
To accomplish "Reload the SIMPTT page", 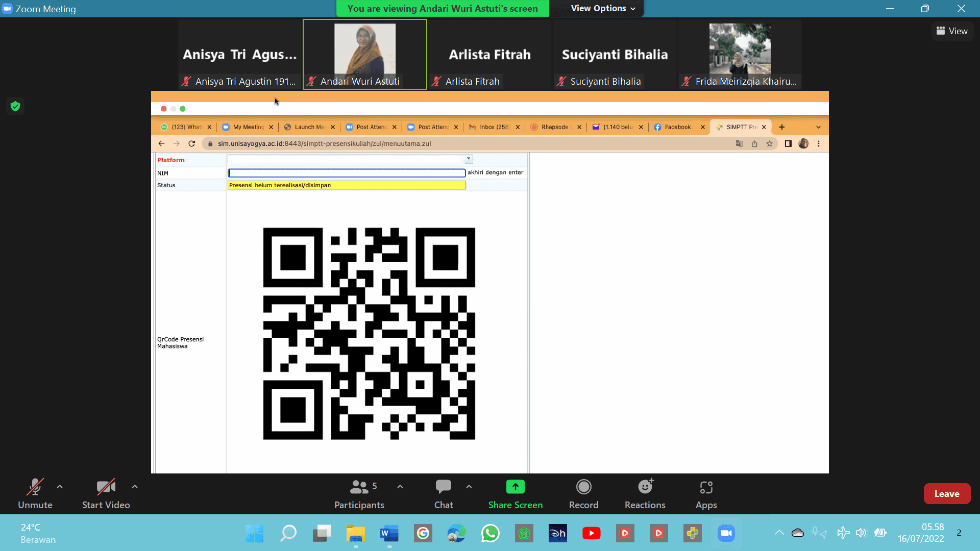I will [192, 144].
